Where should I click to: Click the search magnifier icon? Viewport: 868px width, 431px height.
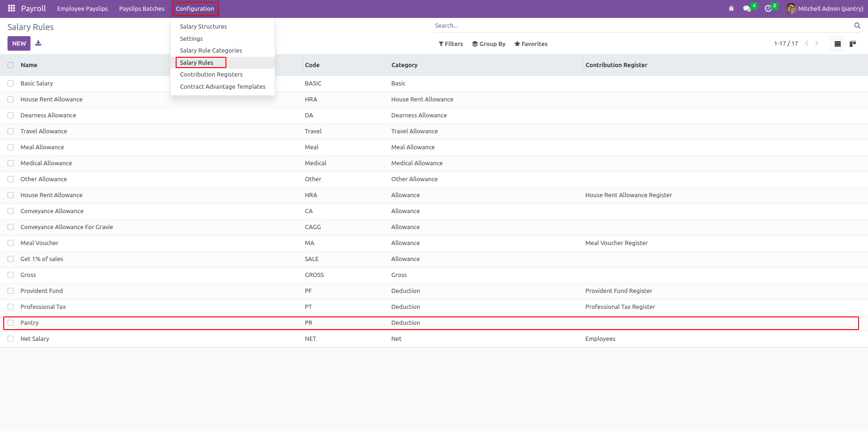click(857, 26)
